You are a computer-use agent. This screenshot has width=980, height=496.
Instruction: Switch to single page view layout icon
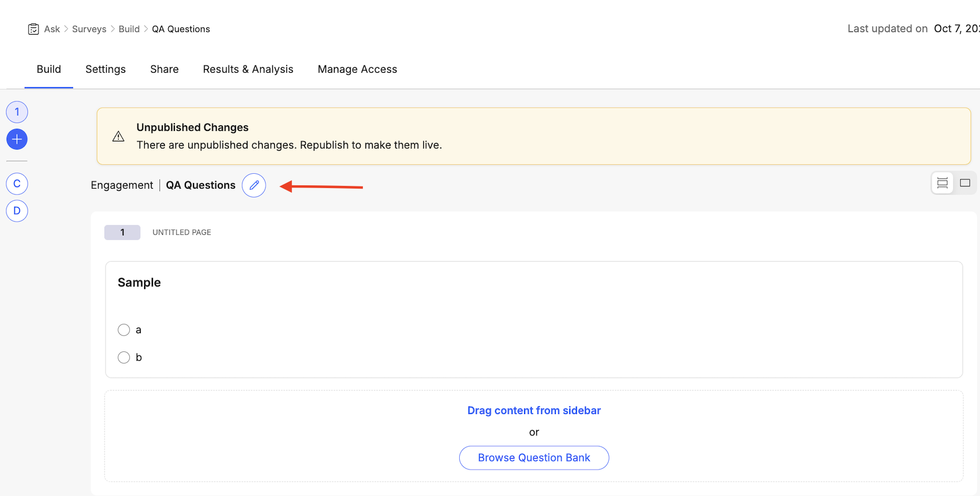pyautogui.click(x=965, y=183)
